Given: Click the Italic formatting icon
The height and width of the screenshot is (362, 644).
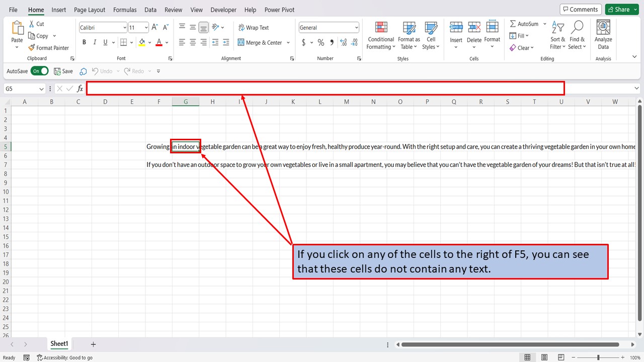Looking at the screenshot, I should 95,43.
